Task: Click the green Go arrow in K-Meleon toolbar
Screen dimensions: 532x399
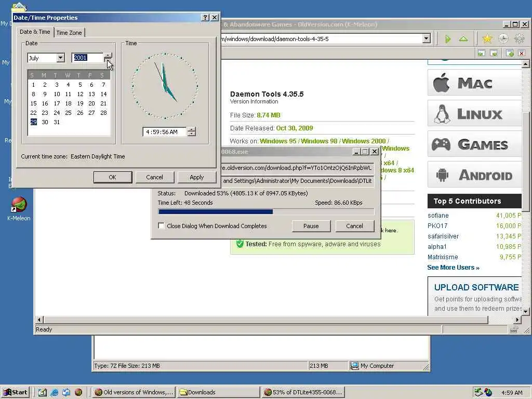Action: (x=448, y=39)
